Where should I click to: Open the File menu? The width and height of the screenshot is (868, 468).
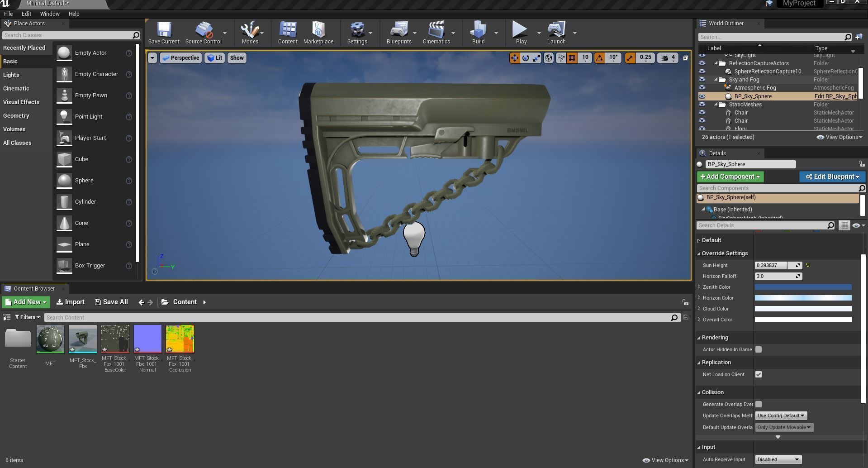coord(8,14)
